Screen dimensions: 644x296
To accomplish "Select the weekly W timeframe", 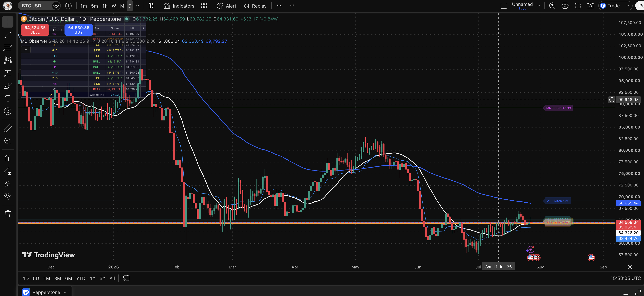I will click(114, 6).
